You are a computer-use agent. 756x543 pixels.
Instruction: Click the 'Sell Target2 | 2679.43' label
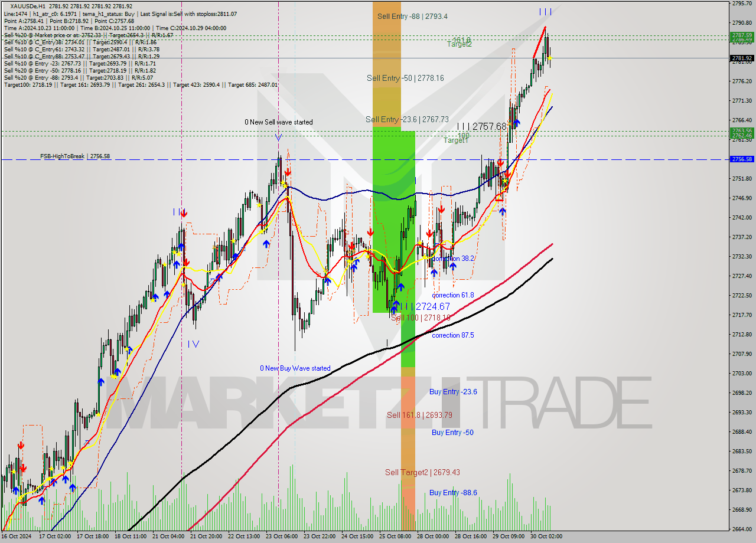(422, 472)
